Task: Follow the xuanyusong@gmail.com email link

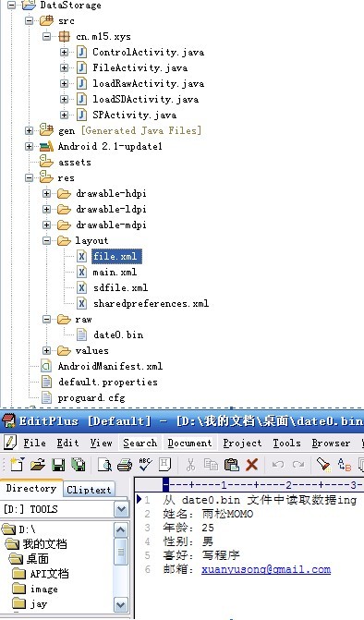Action: 266,569
